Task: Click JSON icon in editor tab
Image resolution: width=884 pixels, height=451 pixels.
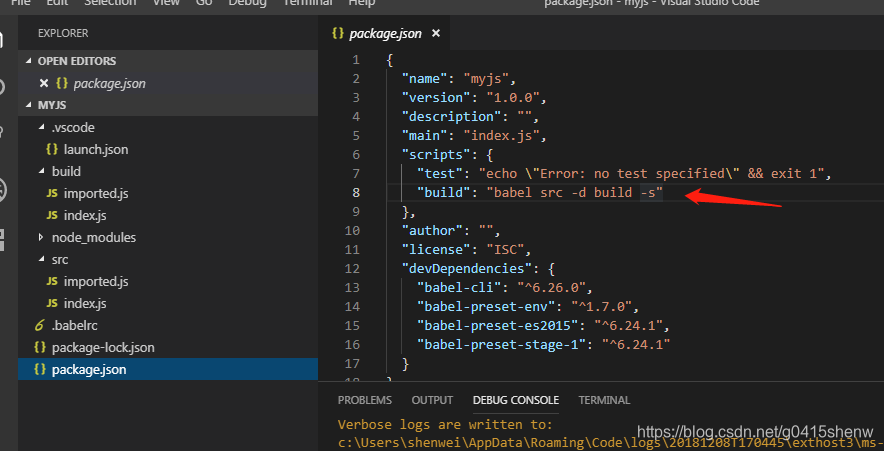Action: click(x=338, y=33)
